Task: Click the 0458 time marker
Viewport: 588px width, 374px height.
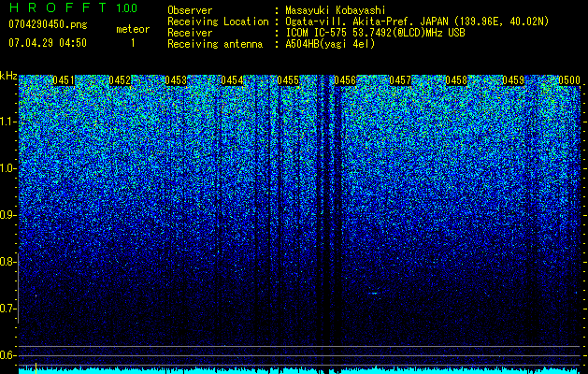Action: pyautogui.click(x=456, y=80)
